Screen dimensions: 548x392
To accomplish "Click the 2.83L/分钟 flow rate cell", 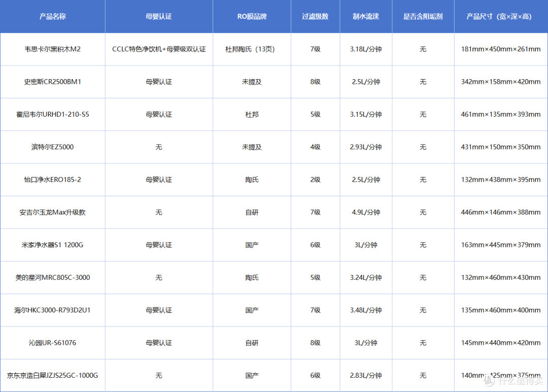I will (x=366, y=375).
